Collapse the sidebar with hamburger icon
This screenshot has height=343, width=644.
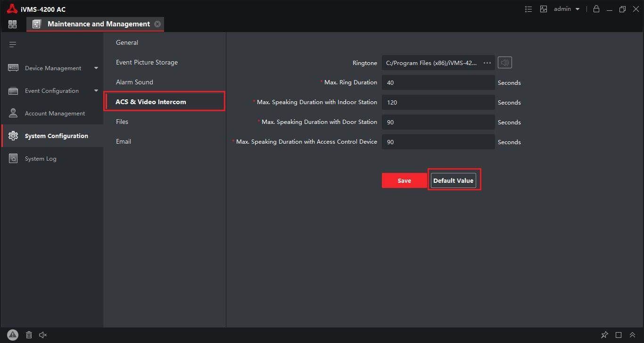click(13, 45)
